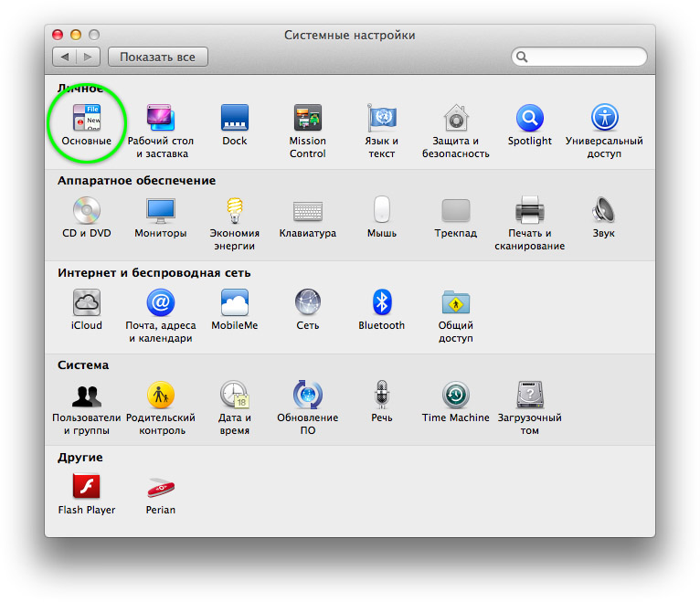Open Универсальный доступ settings

click(x=604, y=119)
